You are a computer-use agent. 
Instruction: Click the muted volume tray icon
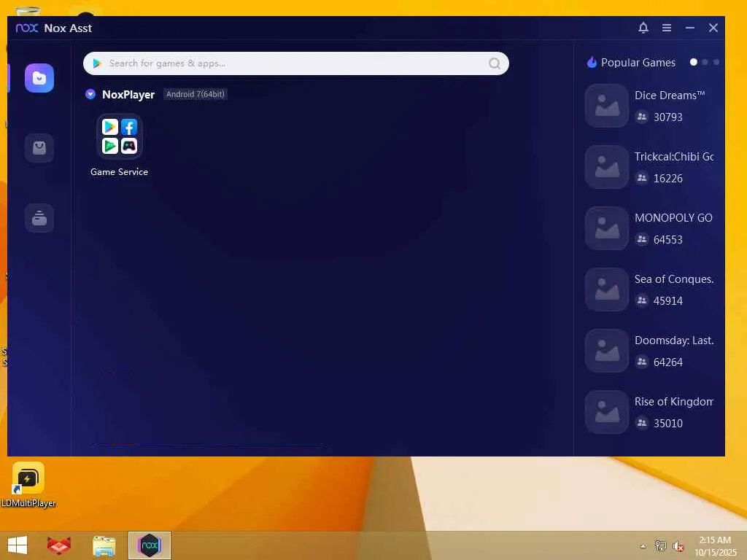(678, 546)
